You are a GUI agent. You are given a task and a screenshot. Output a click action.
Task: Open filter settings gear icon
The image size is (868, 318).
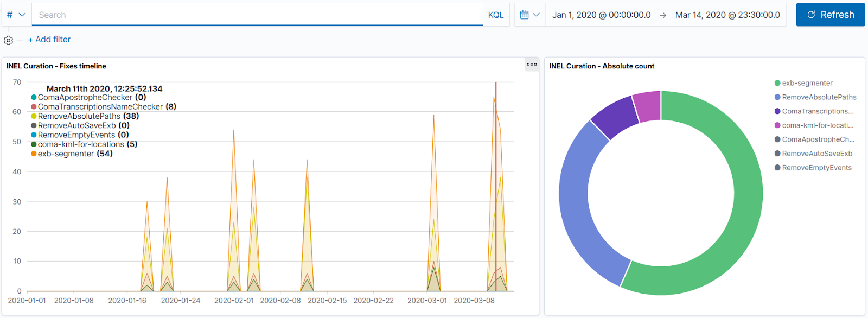pyautogui.click(x=8, y=40)
